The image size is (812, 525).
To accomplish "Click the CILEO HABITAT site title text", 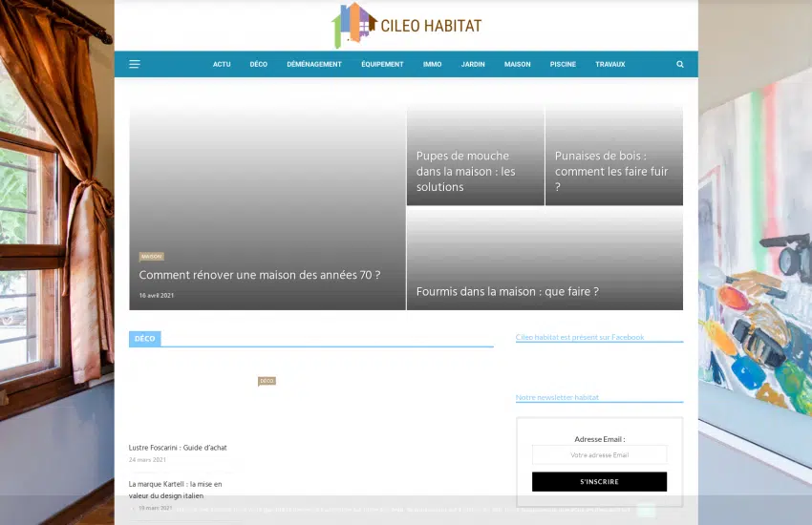I will tap(431, 26).
